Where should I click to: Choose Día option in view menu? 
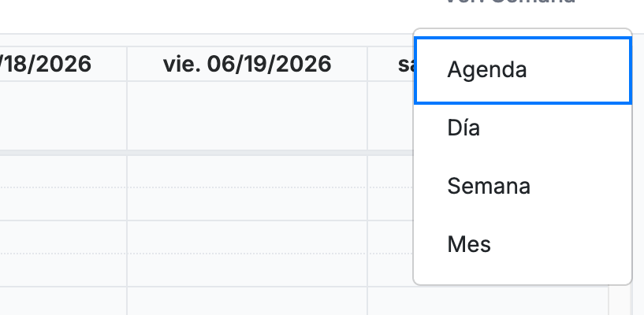pos(523,128)
